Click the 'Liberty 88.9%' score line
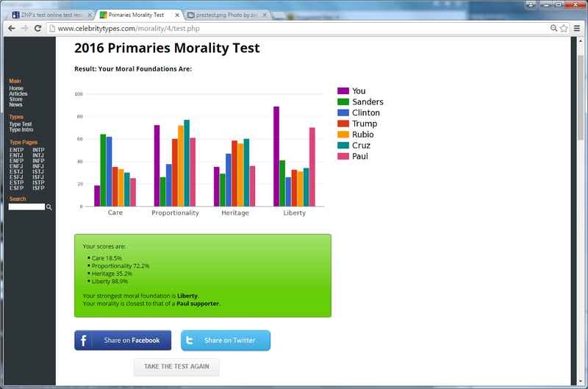Screen dimensions: 588x389 coord(110,282)
